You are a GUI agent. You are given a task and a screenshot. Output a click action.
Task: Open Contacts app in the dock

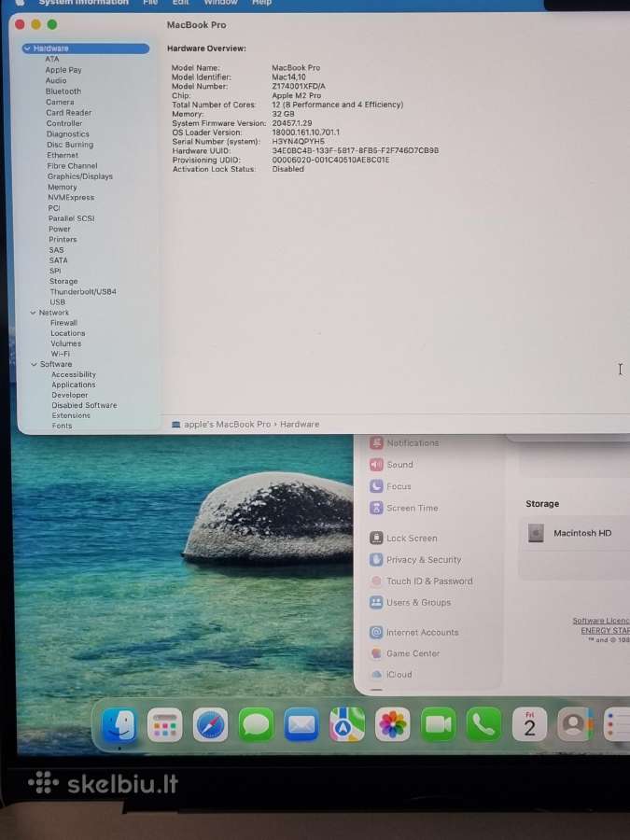point(574,725)
